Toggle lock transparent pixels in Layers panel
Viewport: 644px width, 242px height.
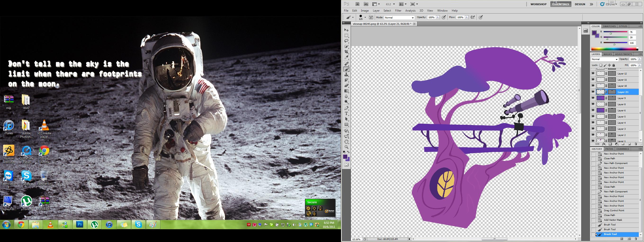point(601,65)
